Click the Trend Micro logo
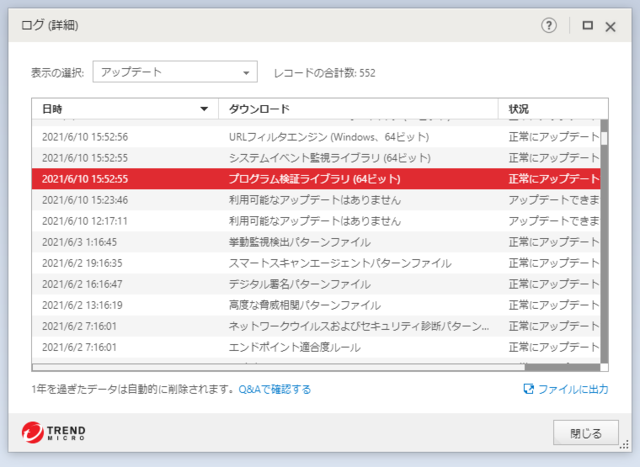 click(x=53, y=432)
